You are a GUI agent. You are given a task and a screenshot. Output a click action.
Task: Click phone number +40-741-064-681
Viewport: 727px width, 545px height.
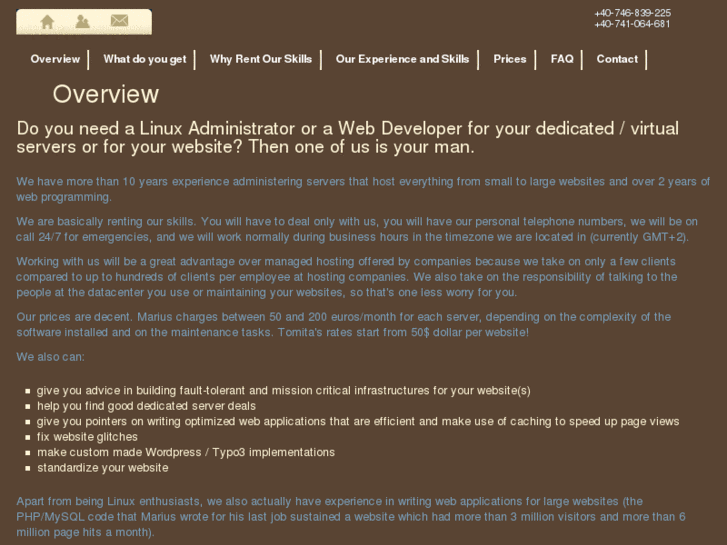632,24
